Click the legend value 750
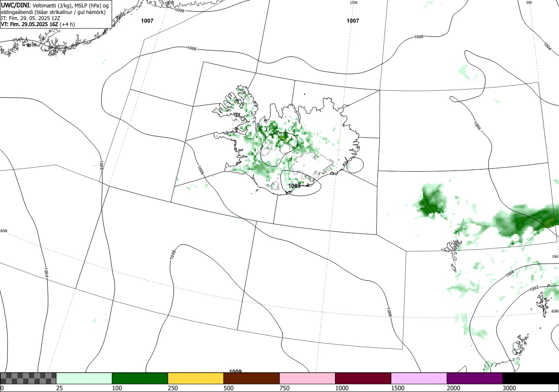 click(284, 388)
